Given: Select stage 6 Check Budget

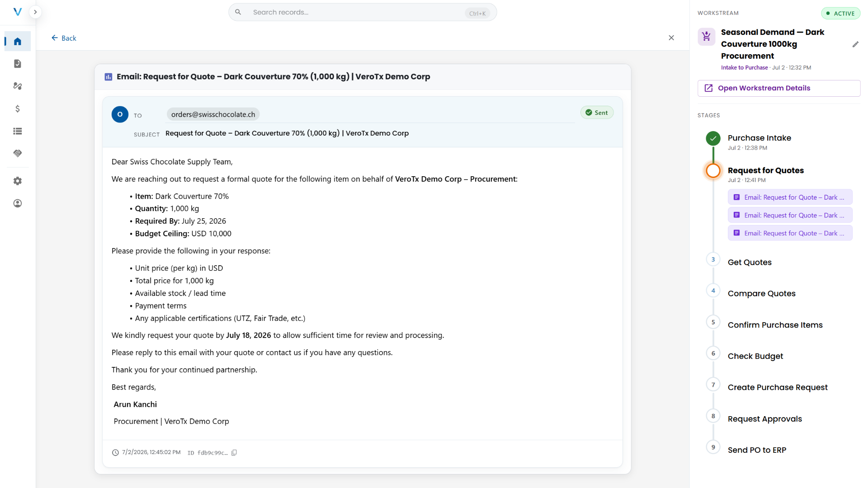Looking at the screenshot, I should tap(755, 356).
